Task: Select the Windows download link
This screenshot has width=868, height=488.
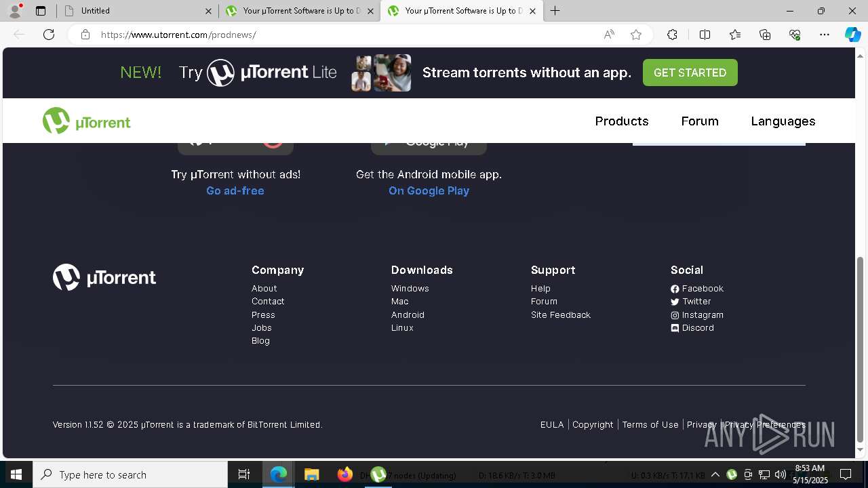Action: (410, 289)
